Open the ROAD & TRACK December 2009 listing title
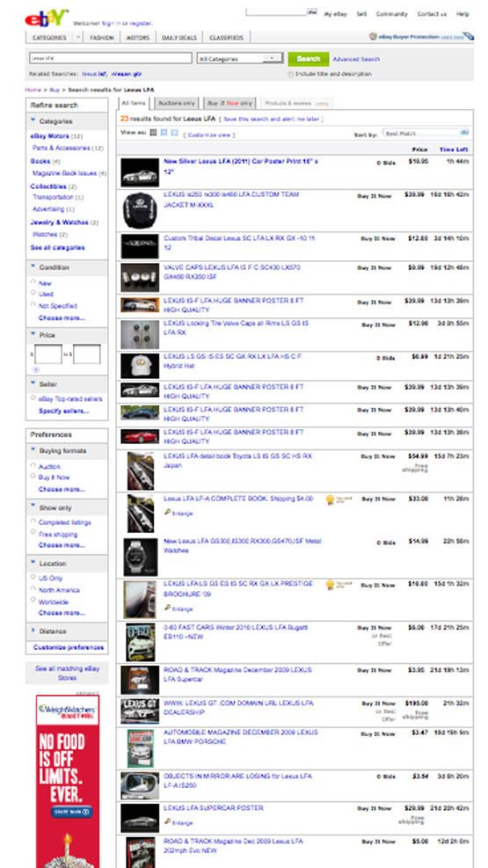The image size is (488, 868). tap(238, 675)
